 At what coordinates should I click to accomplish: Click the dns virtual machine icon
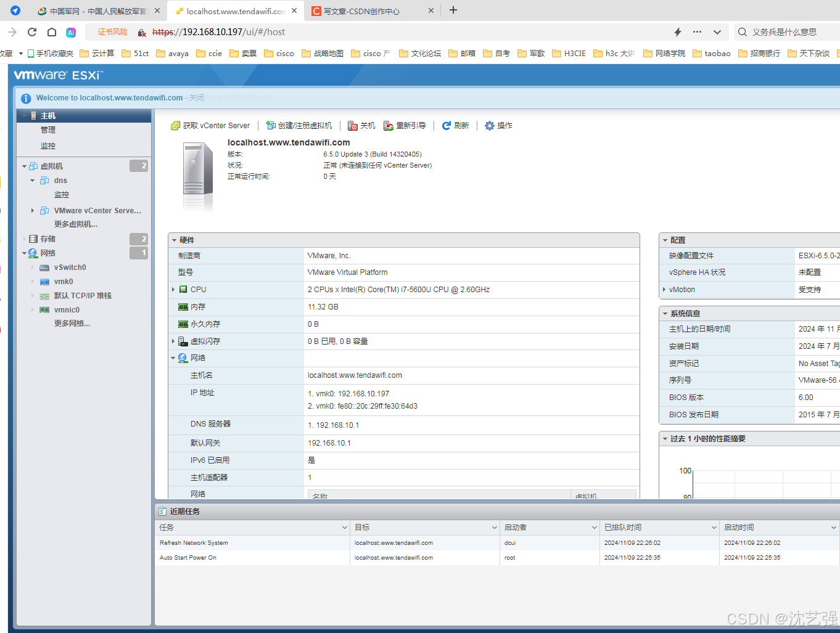coord(44,181)
